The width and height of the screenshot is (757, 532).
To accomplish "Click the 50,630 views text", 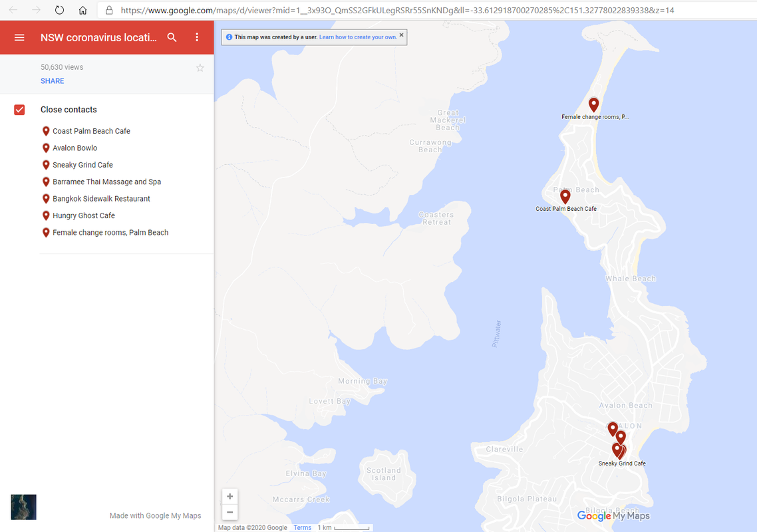I will pos(62,67).
